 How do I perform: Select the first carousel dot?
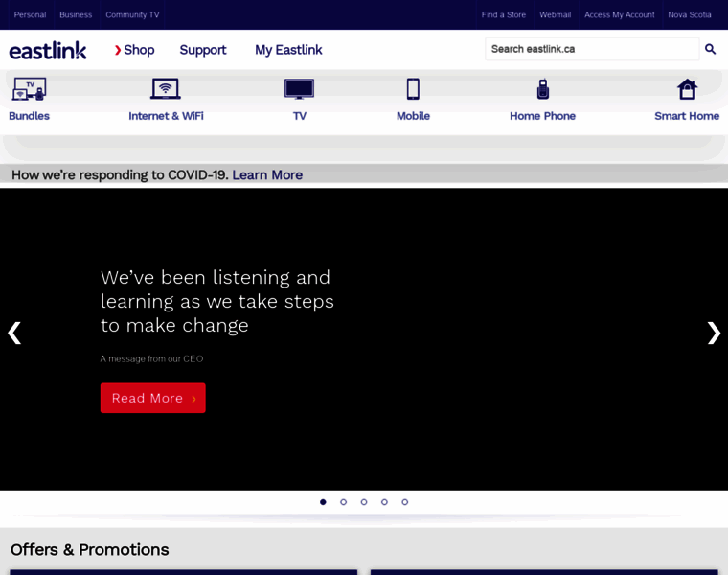[x=323, y=502]
